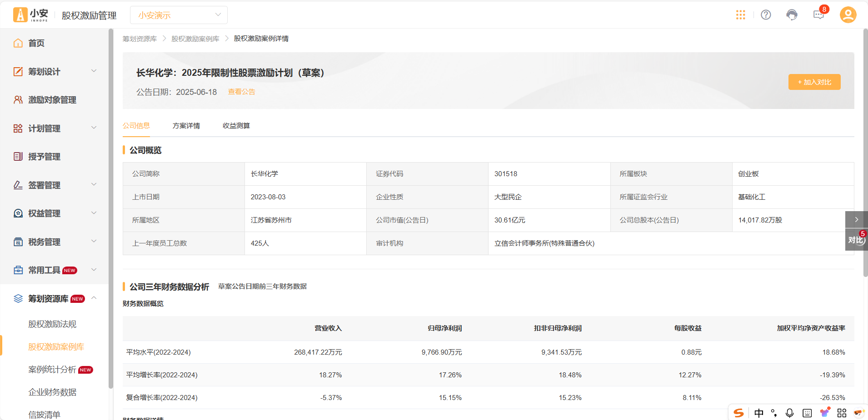Viewport: 868px width, 420px height.
Task: Select the 30.61亿元 market value cell
Action: point(549,220)
